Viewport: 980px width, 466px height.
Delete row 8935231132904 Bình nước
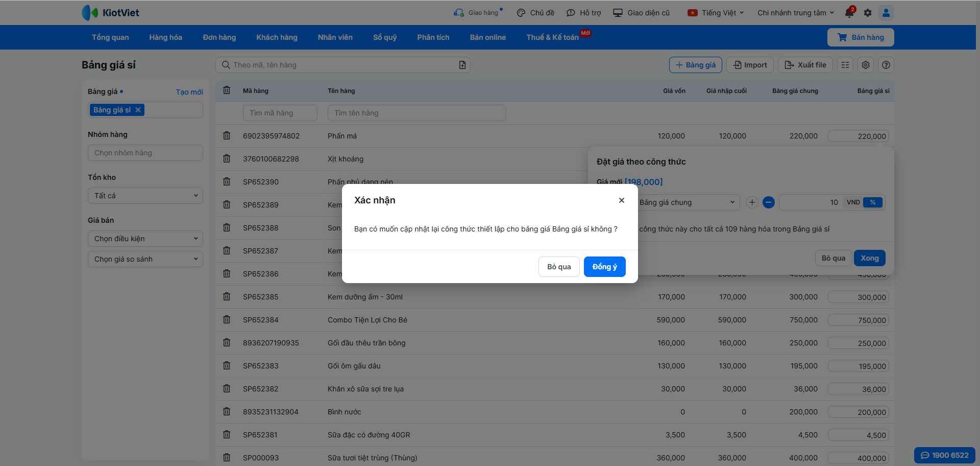227,411
